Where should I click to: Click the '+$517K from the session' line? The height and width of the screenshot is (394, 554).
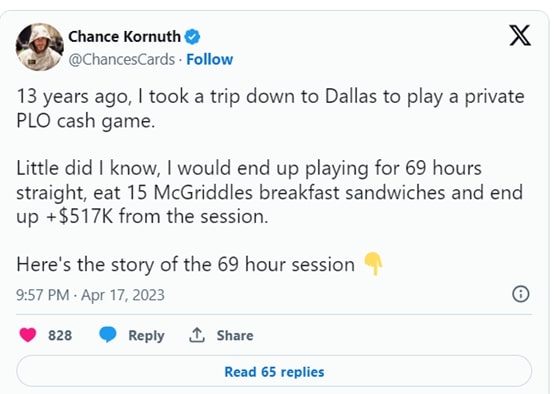coord(142,216)
